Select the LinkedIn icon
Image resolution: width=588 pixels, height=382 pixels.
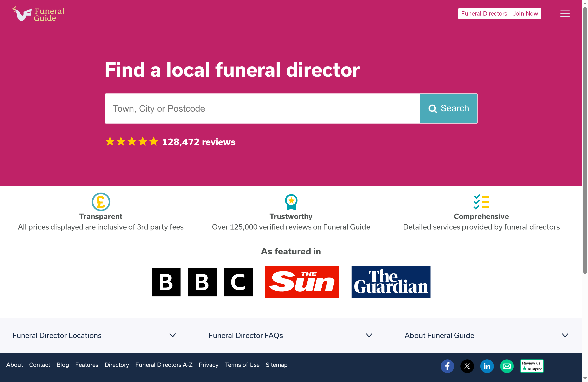coord(487,366)
